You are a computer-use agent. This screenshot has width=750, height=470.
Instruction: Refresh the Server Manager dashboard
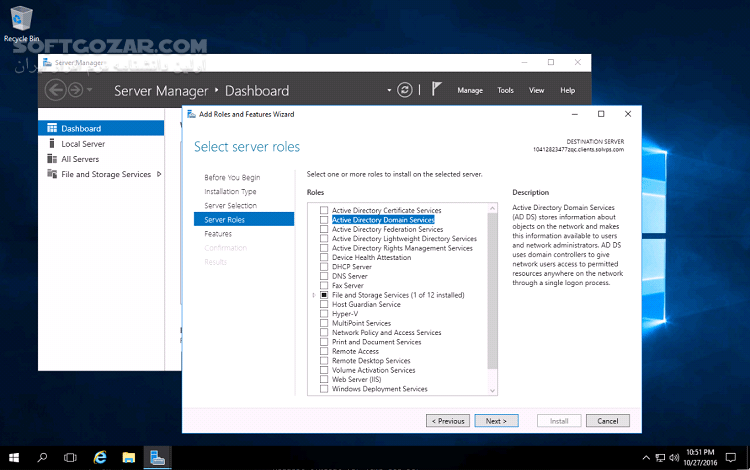coord(404,90)
